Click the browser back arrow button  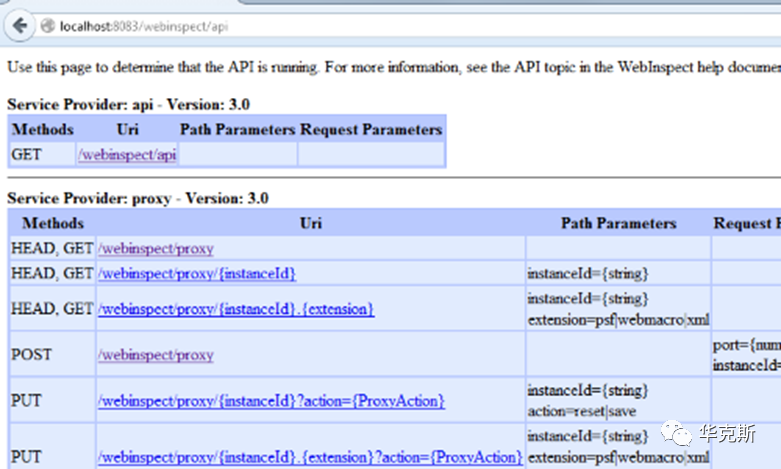point(19,24)
